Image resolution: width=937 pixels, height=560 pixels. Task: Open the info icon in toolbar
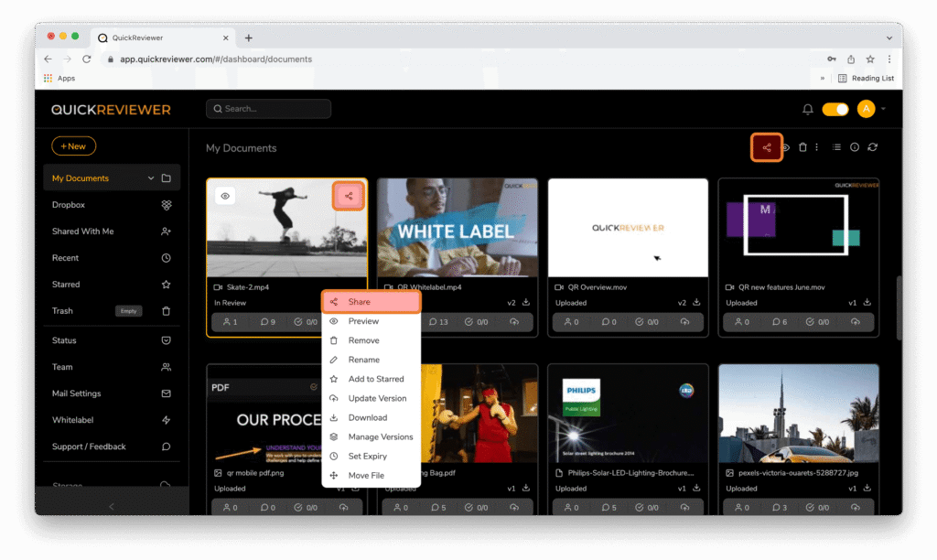pyautogui.click(x=855, y=147)
